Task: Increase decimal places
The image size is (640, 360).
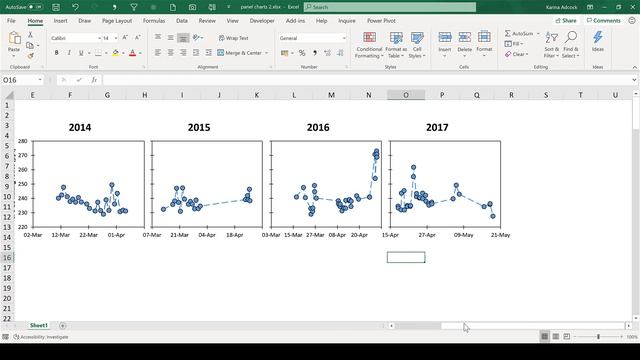Action: (x=327, y=53)
